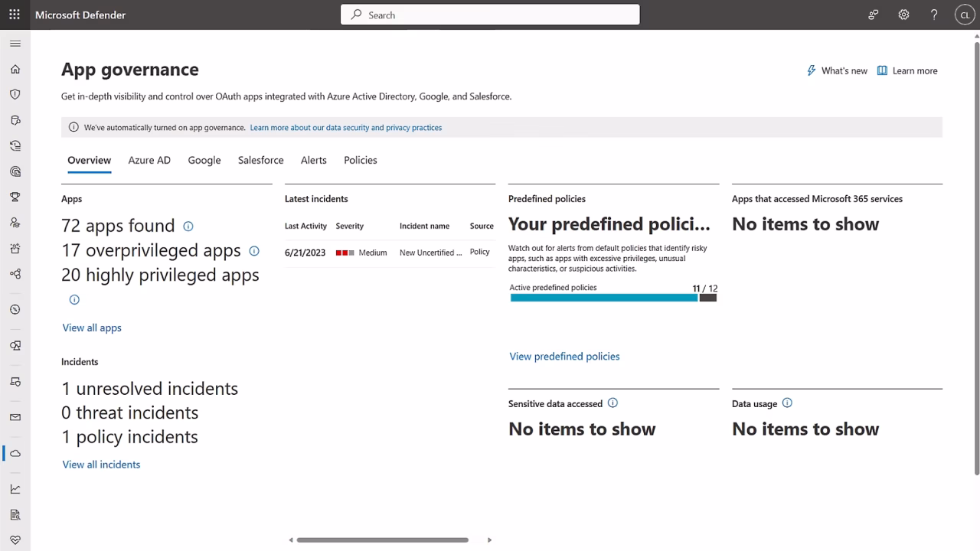Click the 72 apps found count
Image resolution: width=980 pixels, height=551 pixels.
coord(118,226)
